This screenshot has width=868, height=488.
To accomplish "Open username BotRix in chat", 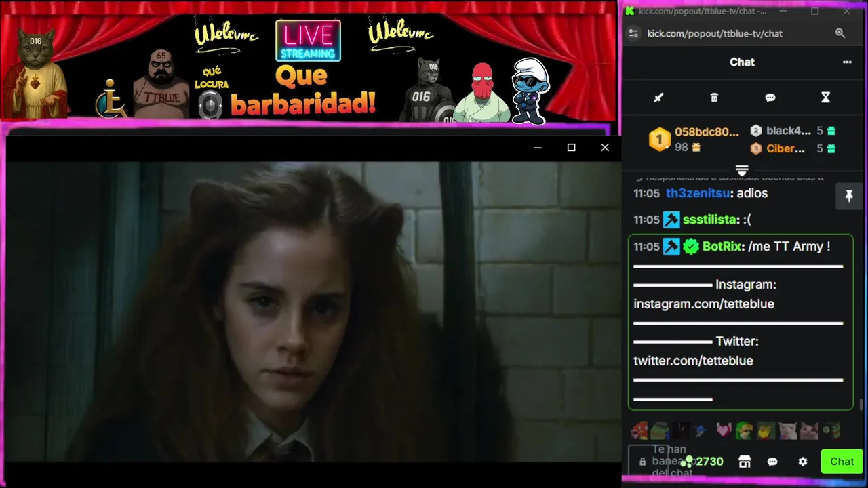I will pos(723,247).
